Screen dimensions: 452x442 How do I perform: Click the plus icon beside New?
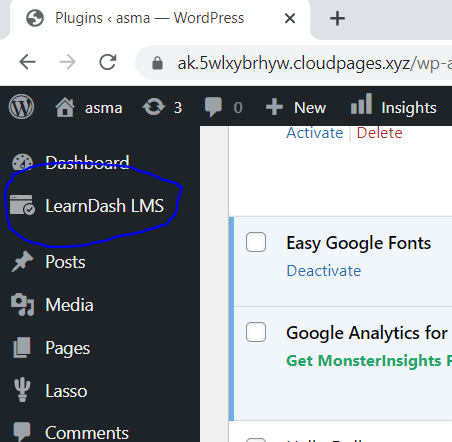(274, 107)
